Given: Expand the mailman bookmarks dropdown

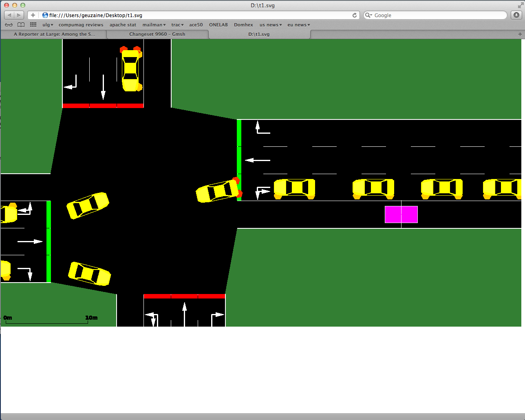Looking at the screenshot, I should [x=154, y=25].
